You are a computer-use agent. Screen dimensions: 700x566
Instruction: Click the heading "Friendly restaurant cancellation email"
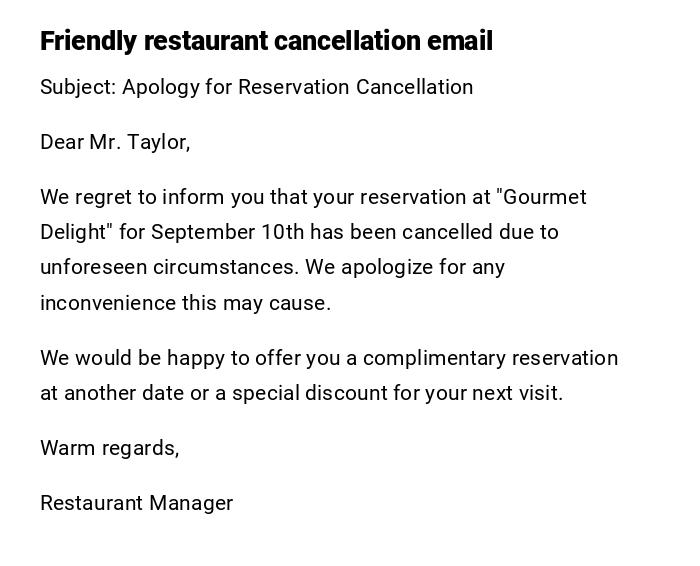click(x=266, y=41)
